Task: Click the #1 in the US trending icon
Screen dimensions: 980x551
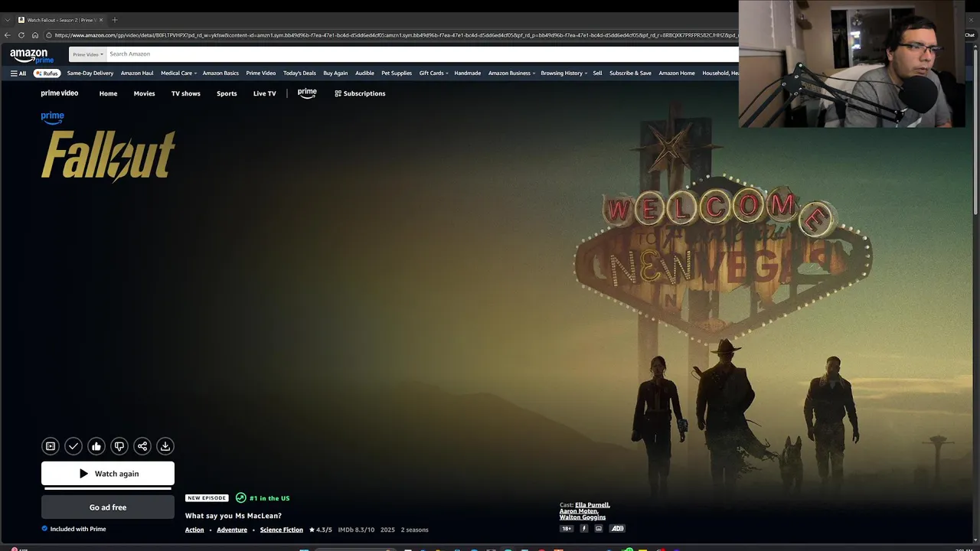Action: 241,497
